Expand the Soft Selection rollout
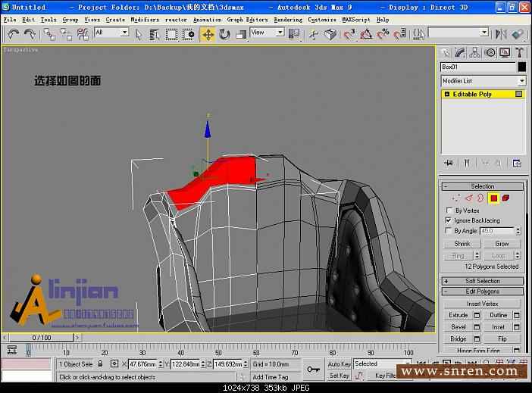The width and height of the screenshot is (532, 393). (x=483, y=281)
